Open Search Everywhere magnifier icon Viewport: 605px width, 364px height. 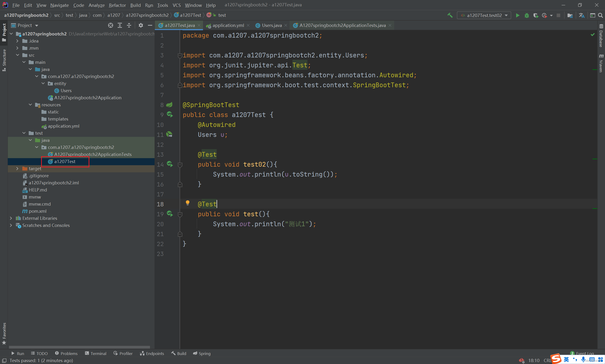point(600,15)
